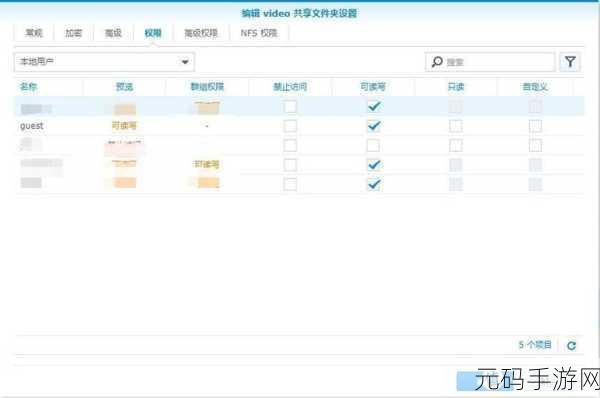The height and width of the screenshot is (398, 600).
Task: Click the 群组权限 column header
Action: [207, 86]
